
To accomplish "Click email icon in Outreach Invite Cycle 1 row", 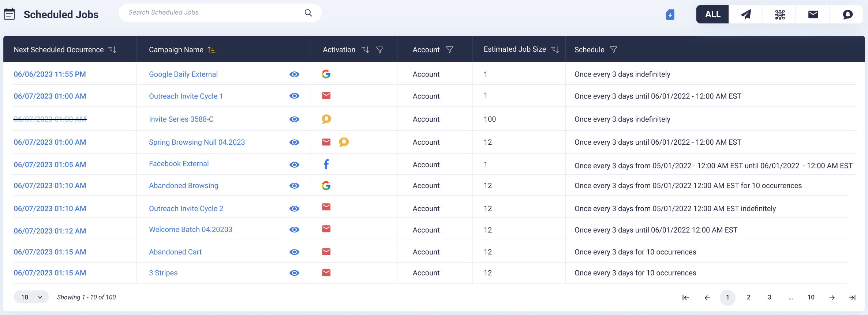I will 326,96.
